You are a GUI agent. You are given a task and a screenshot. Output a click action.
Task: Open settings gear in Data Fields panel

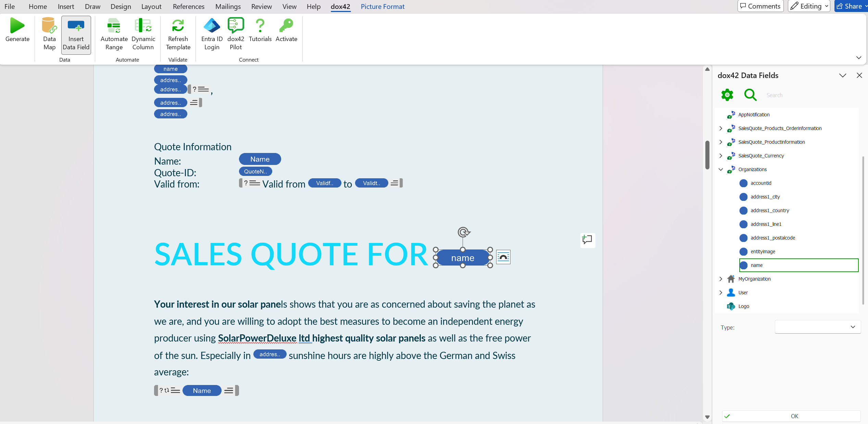click(x=727, y=95)
